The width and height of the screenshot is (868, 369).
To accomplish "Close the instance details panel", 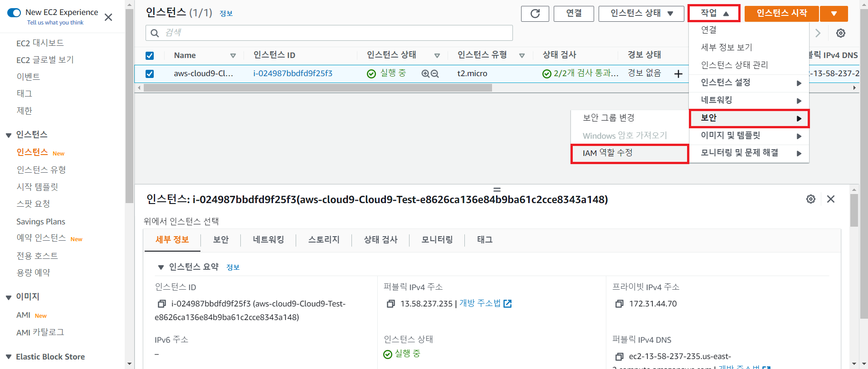I will point(831,199).
